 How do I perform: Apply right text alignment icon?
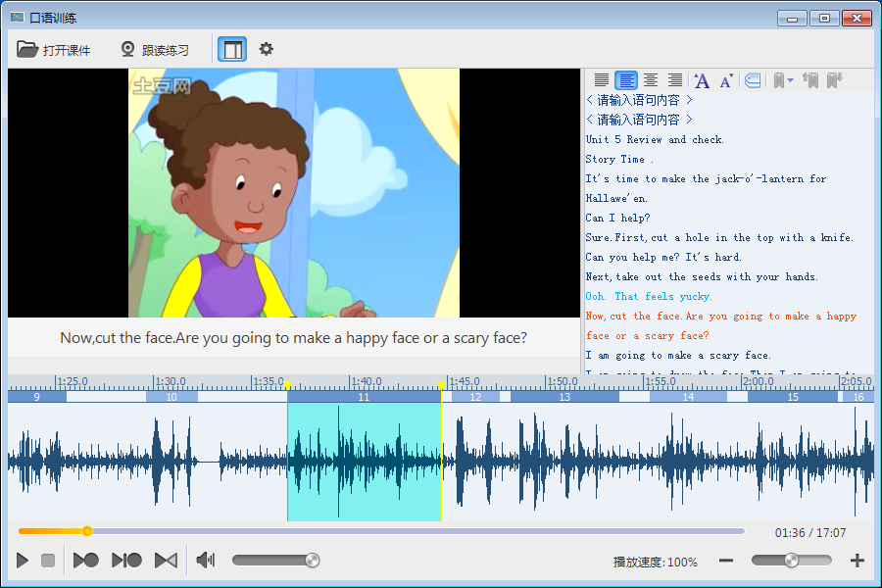point(675,80)
